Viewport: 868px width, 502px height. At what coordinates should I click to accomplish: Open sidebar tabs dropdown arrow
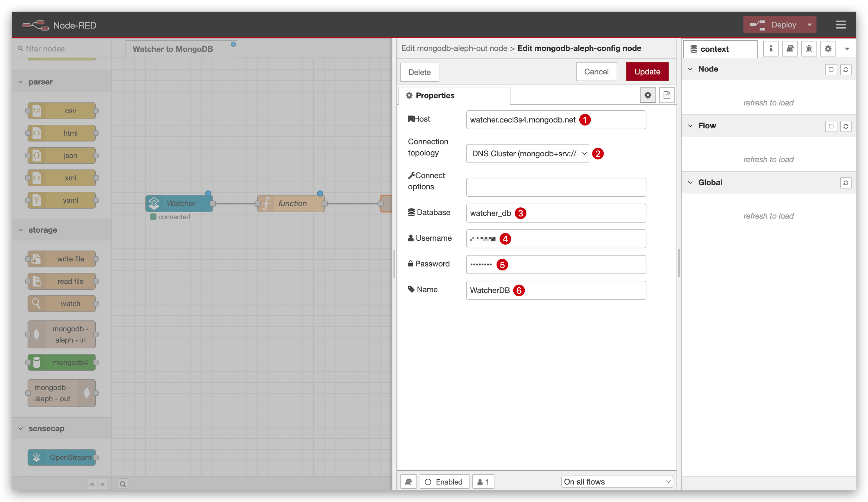click(x=847, y=49)
